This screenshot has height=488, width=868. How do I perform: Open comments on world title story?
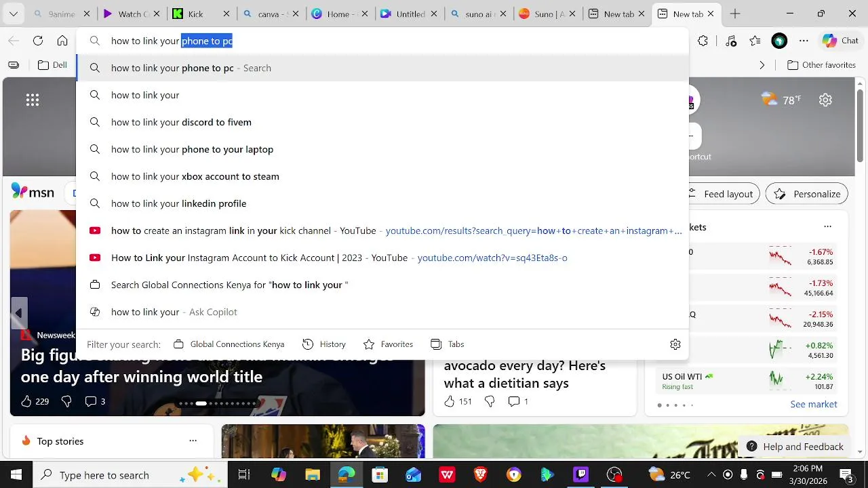95,401
